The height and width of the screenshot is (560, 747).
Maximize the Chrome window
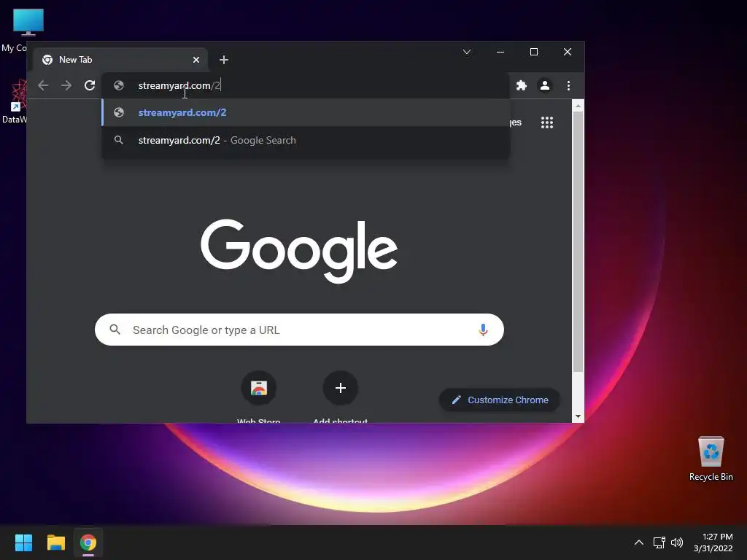pos(533,52)
